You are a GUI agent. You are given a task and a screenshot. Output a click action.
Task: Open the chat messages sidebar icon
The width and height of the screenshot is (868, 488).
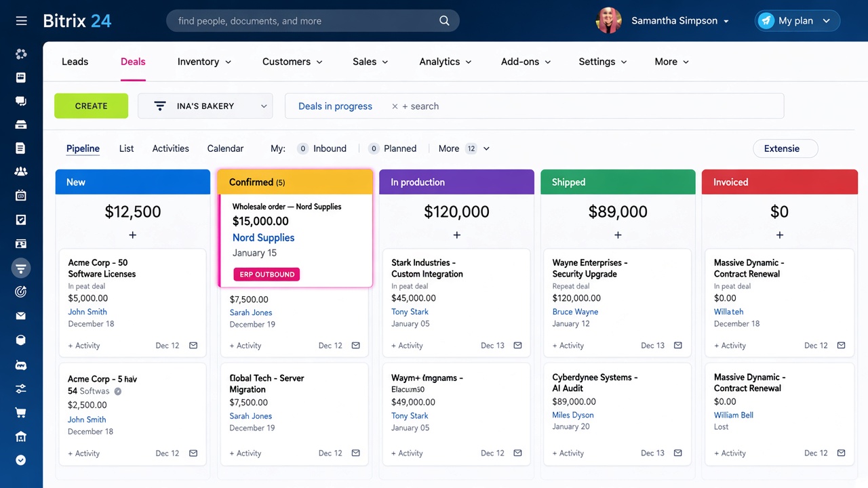pyautogui.click(x=21, y=101)
